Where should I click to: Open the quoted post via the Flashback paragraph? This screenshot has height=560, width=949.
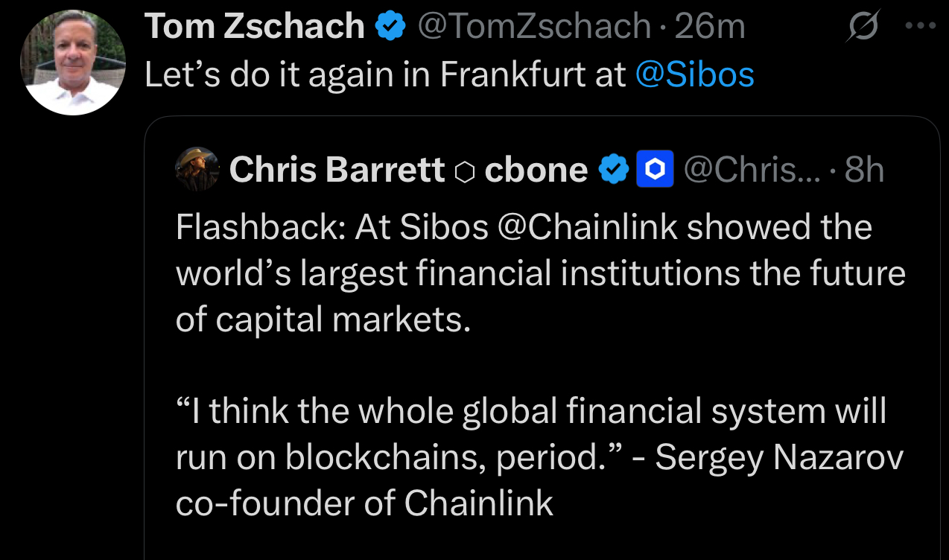point(540,274)
